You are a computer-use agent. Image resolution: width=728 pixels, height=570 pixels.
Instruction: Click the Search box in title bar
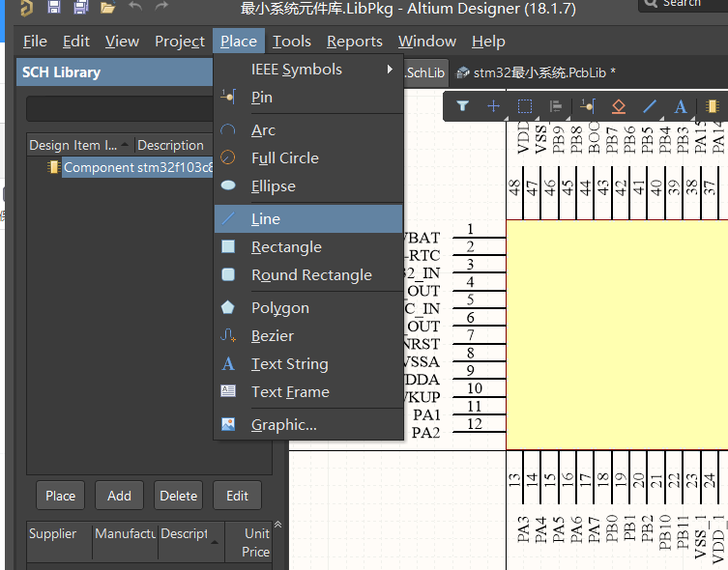684,5
